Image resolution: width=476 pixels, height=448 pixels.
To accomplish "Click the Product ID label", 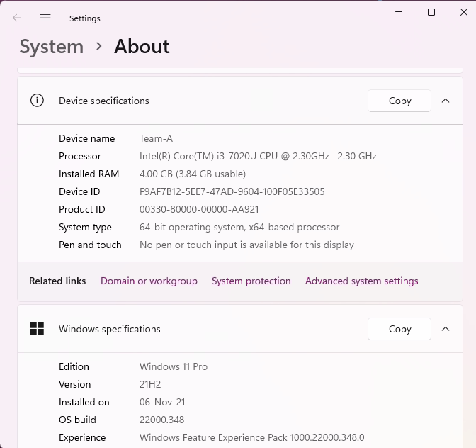I will click(x=82, y=209).
